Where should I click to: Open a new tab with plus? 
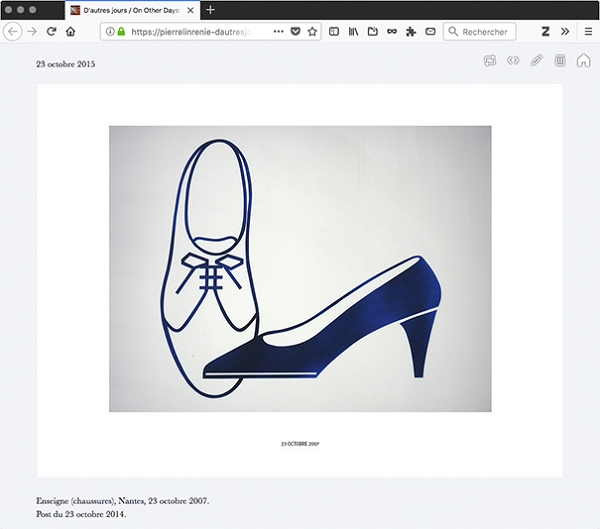coord(210,9)
